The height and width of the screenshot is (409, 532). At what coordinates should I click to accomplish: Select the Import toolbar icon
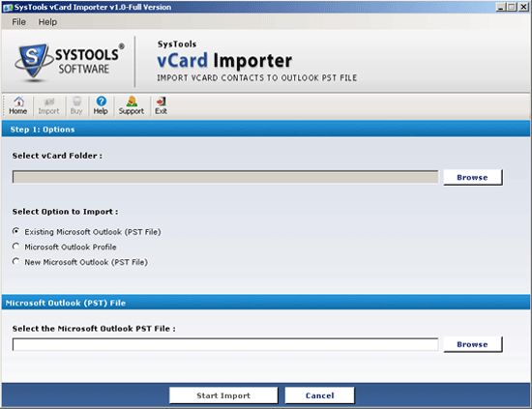coord(48,105)
